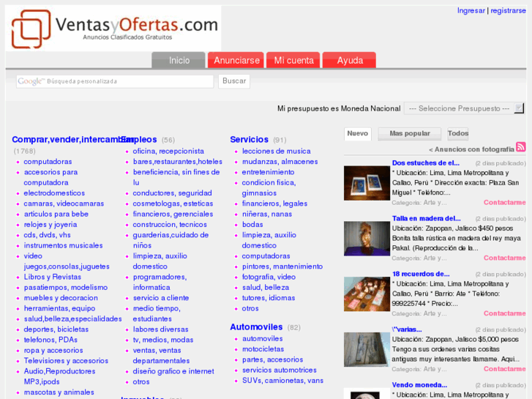Open the Talla en madera listing thumbnail
The height and width of the screenshot is (399, 532).
[x=367, y=239]
